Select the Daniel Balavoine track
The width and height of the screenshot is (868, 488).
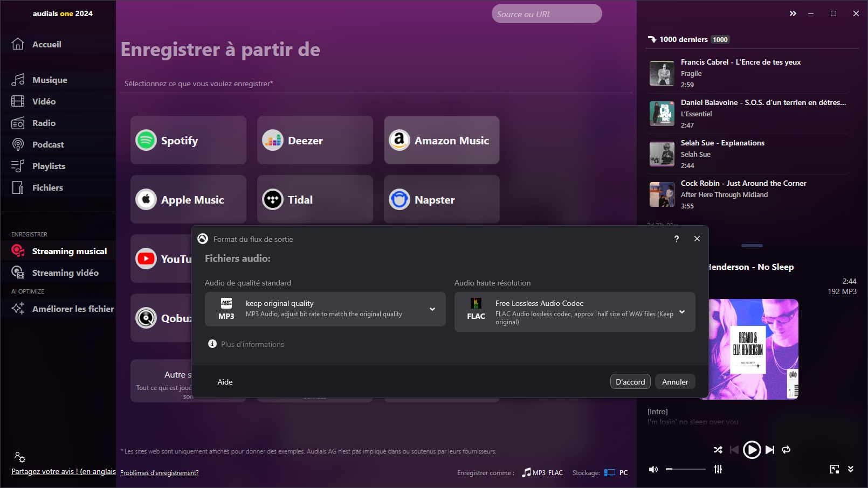point(747,114)
